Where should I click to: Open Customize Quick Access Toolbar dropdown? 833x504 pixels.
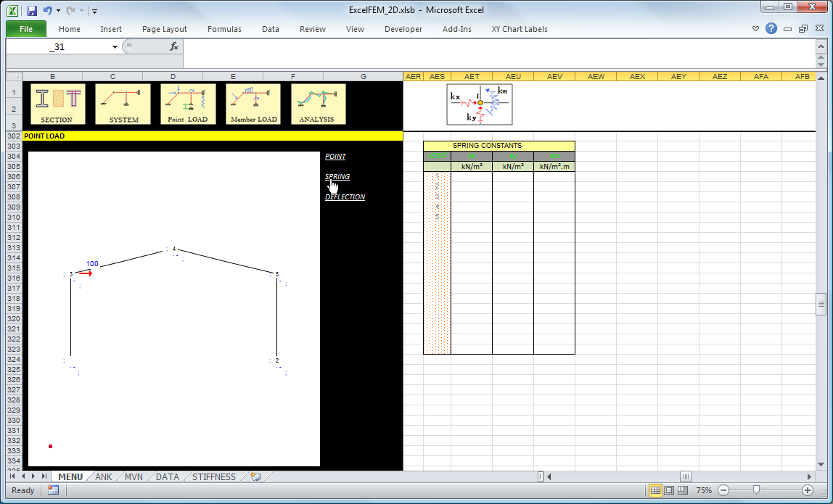94,11
